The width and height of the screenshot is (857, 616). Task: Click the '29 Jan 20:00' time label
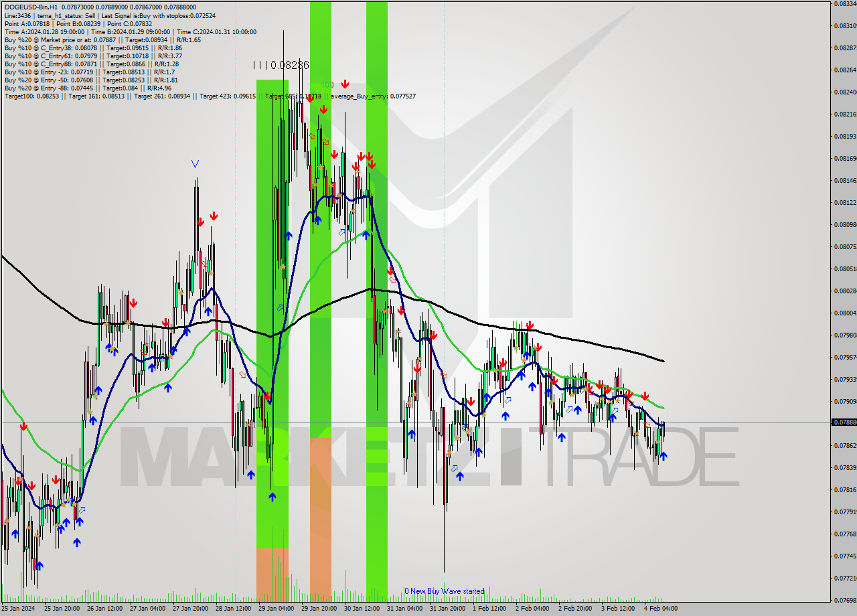click(x=319, y=609)
